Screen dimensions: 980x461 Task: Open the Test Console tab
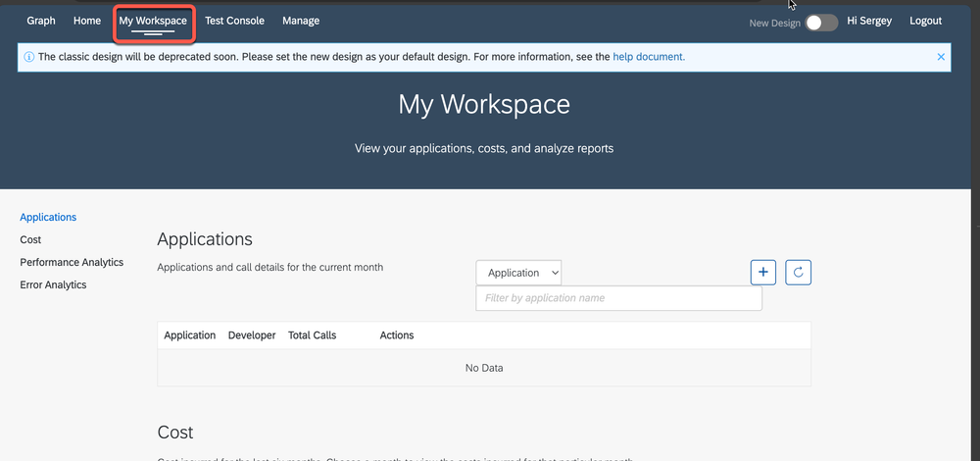point(234,21)
